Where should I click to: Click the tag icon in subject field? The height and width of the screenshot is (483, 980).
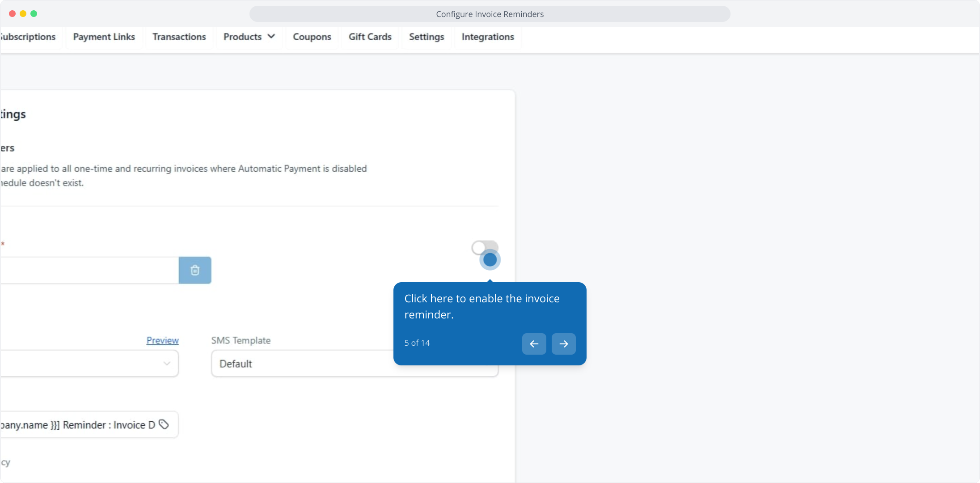coord(164,424)
